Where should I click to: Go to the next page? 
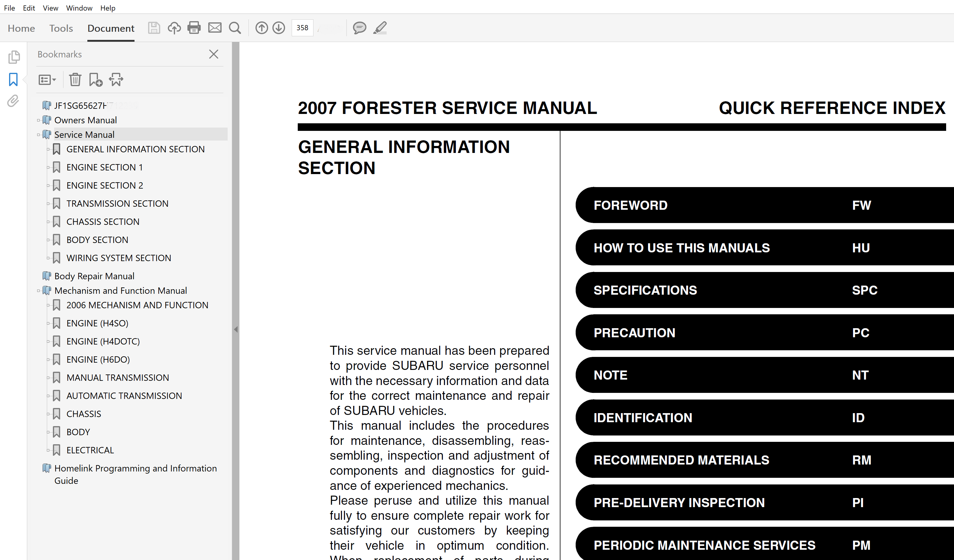coord(279,28)
